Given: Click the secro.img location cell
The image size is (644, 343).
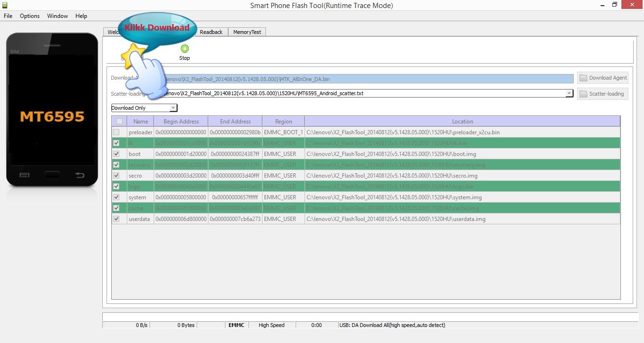Looking at the screenshot, I should click(462, 176).
